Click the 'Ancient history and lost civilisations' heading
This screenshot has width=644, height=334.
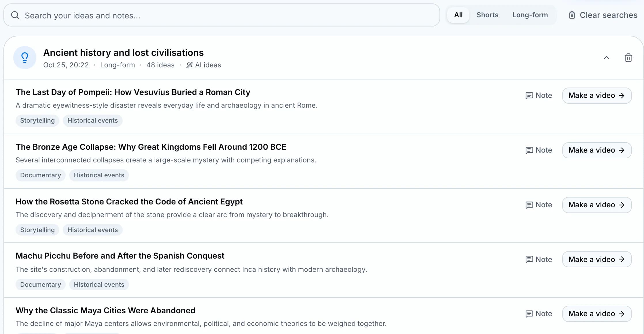[123, 53]
